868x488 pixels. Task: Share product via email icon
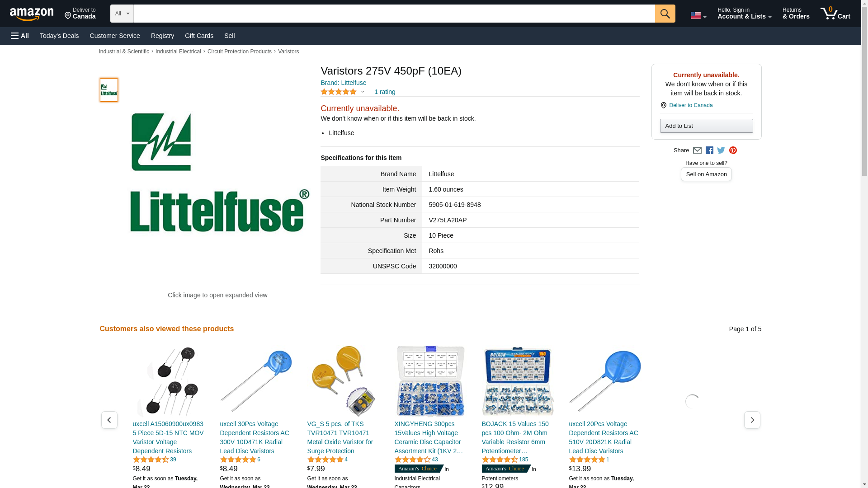(697, 150)
